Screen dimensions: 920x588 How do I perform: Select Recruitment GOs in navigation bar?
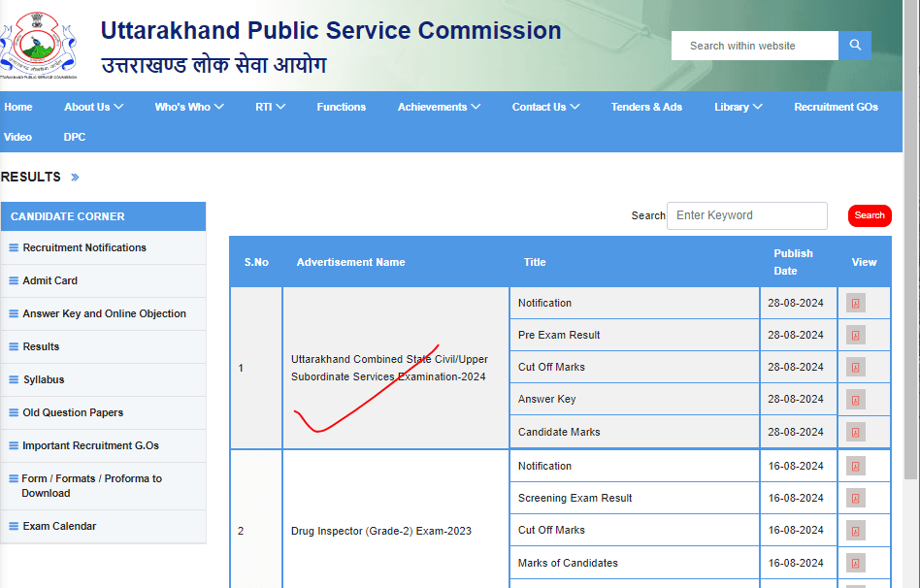pyautogui.click(x=836, y=107)
